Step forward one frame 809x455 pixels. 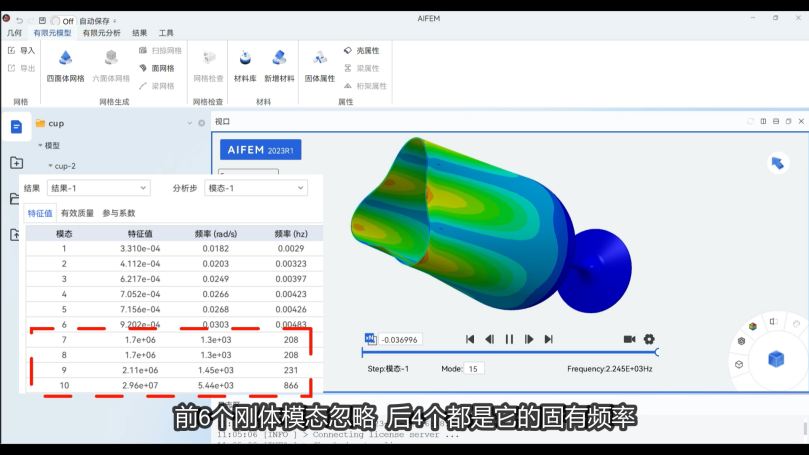529,339
